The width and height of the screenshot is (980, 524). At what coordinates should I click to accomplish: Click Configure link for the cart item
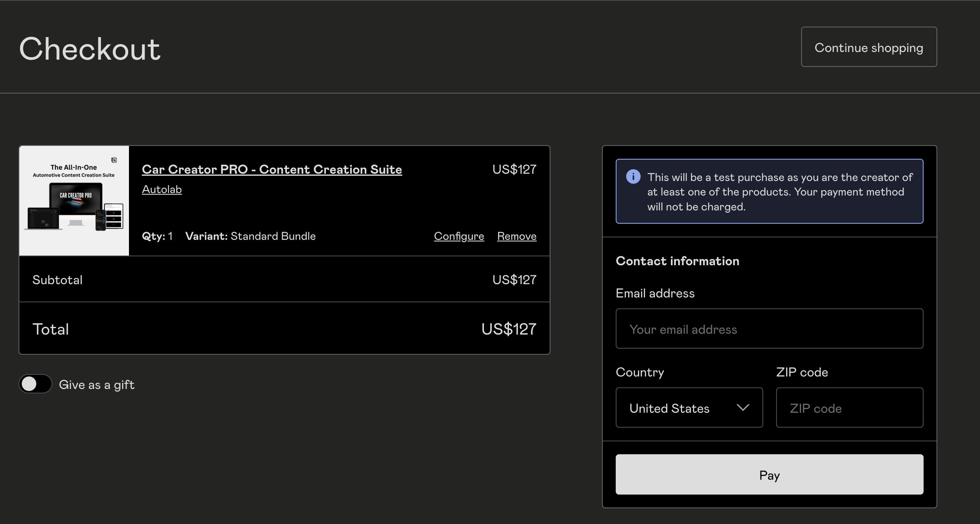coord(459,236)
